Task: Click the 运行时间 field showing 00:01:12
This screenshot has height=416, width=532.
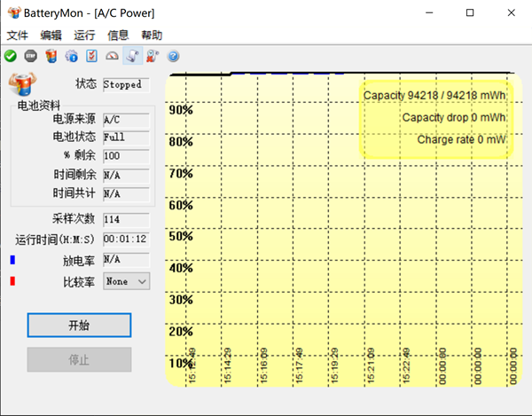Action: pos(126,239)
